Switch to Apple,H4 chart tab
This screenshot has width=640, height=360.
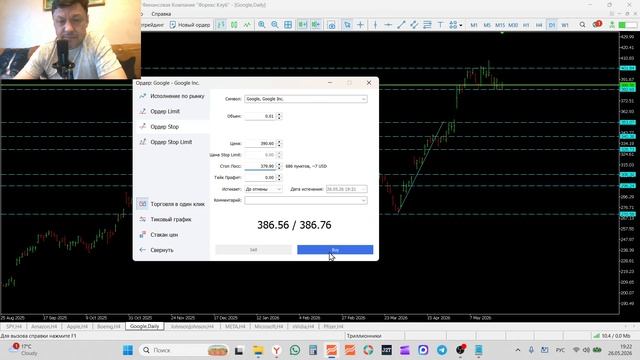pos(77,327)
